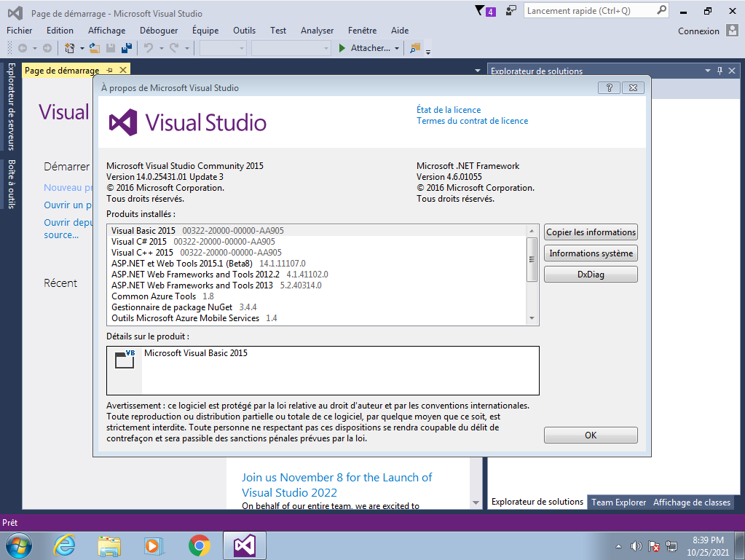The height and width of the screenshot is (560, 745).
Task: Click the feedback icon beside notifications
Action: coord(511,11)
